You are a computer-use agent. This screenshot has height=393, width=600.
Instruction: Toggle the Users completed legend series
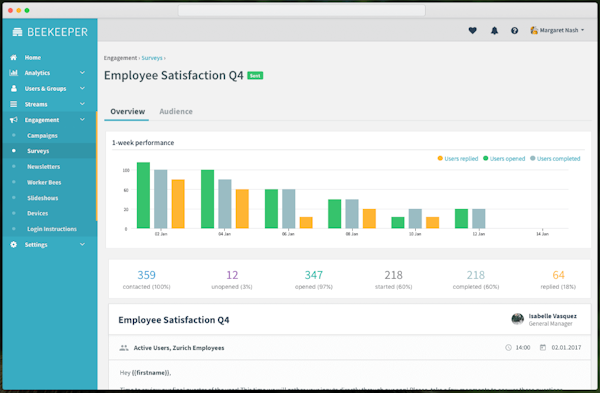pyautogui.click(x=555, y=158)
